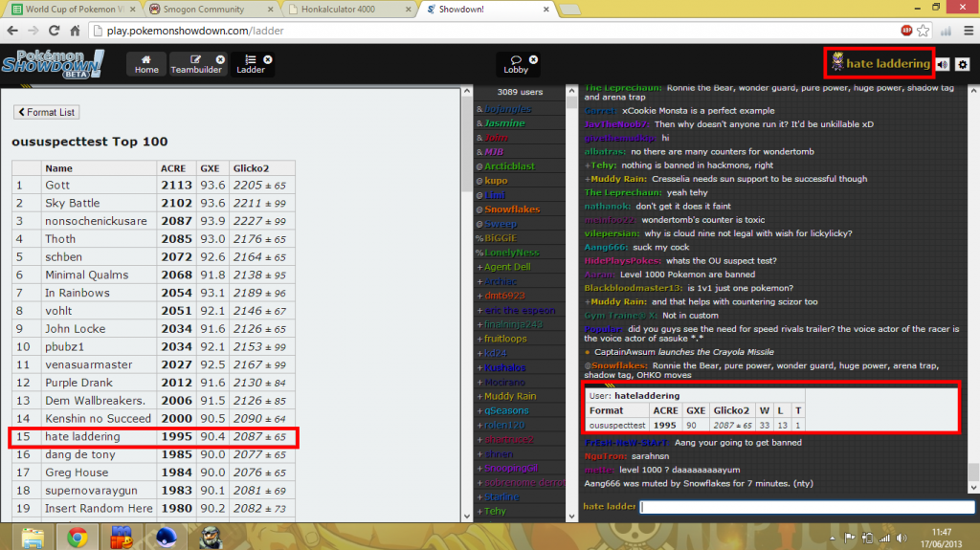This screenshot has width=980, height=550.
Task: Close the Showdown! browser tab
Action: (x=546, y=9)
